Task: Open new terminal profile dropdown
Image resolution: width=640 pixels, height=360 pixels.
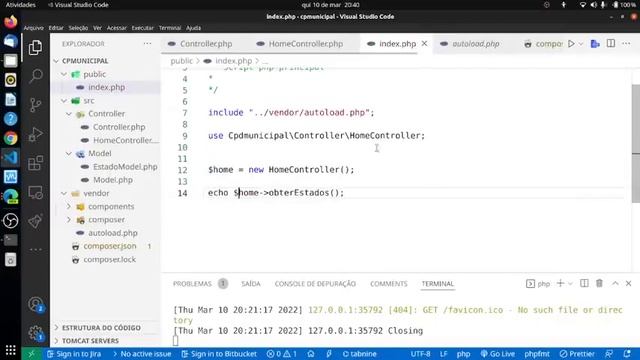Action: [570, 284]
